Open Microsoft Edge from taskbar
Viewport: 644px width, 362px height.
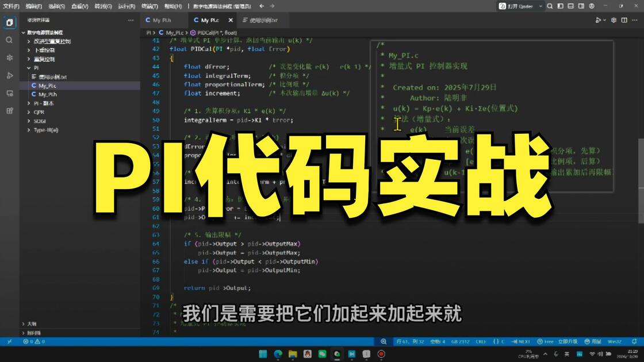[x=278, y=354]
